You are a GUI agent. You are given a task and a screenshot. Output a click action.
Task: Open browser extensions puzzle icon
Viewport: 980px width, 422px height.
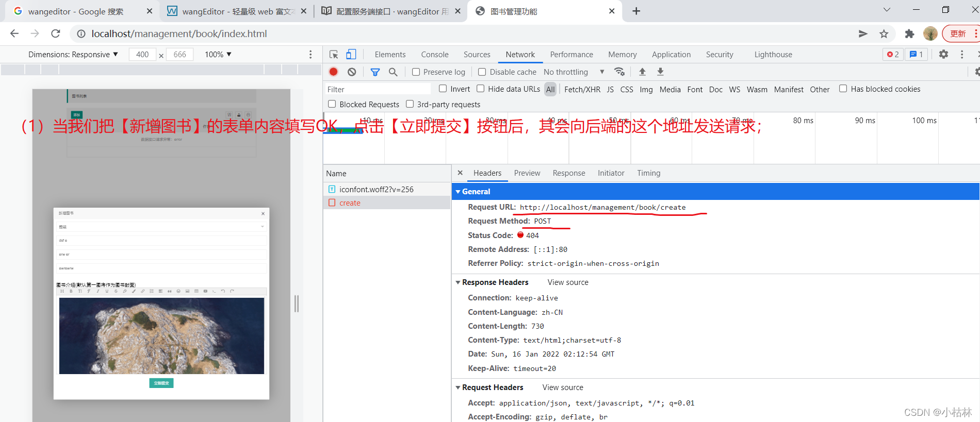click(909, 34)
